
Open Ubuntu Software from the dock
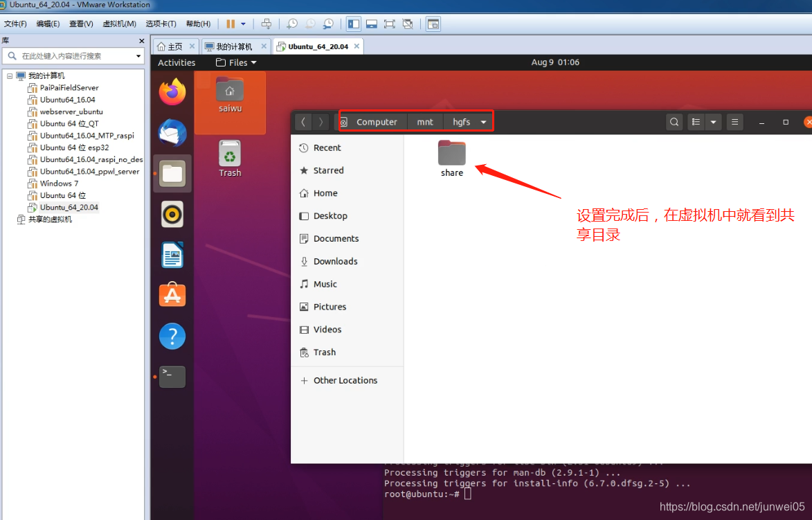click(x=172, y=295)
